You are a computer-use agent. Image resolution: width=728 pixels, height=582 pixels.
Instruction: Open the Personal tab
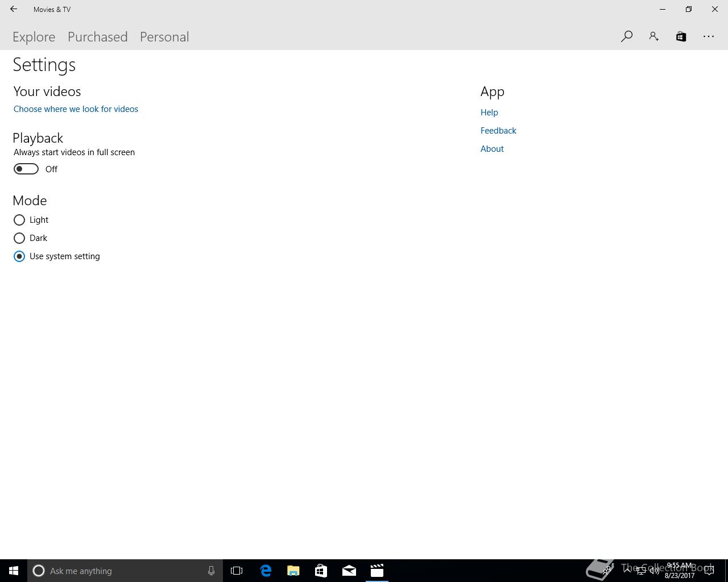(164, 37)
